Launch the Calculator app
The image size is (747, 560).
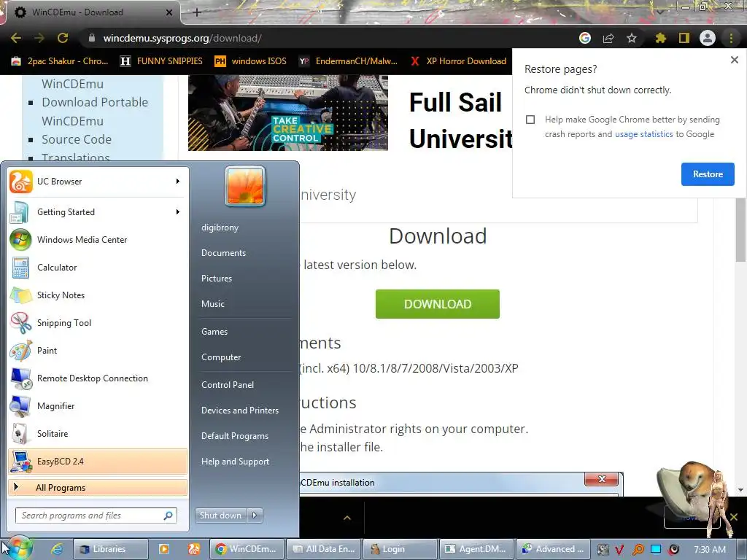pyautogui.click(x=98, y=267)
